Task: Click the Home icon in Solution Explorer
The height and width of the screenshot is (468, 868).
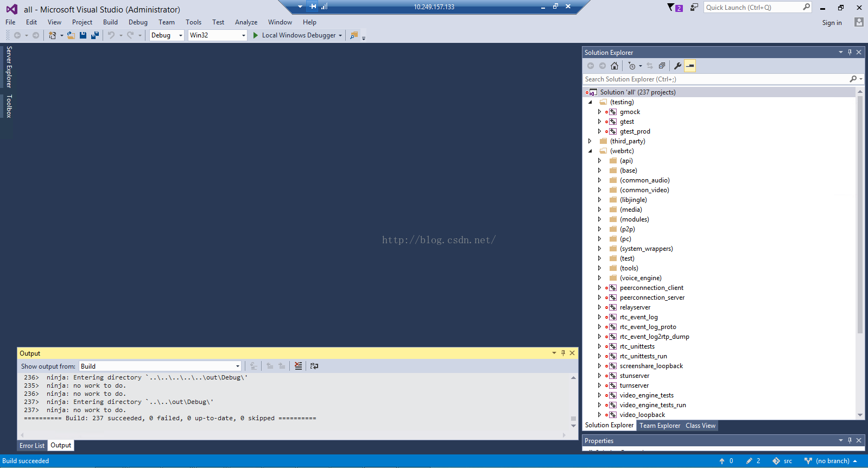Action: (614, 66)
